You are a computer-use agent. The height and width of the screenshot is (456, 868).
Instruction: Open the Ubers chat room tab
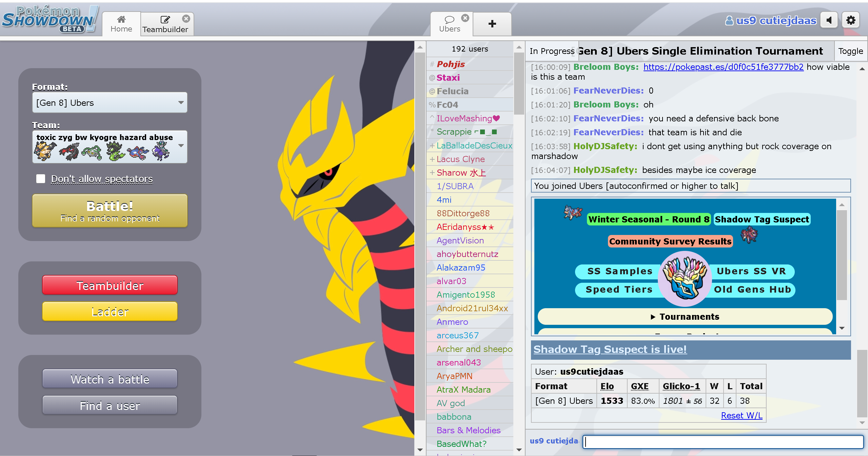(x=450, y=24)
